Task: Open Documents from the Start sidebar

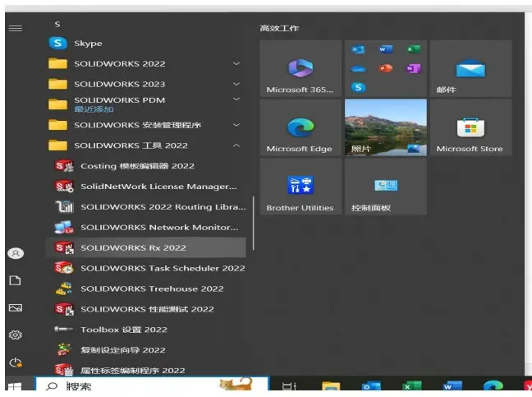Action: [x=15, y=280]
